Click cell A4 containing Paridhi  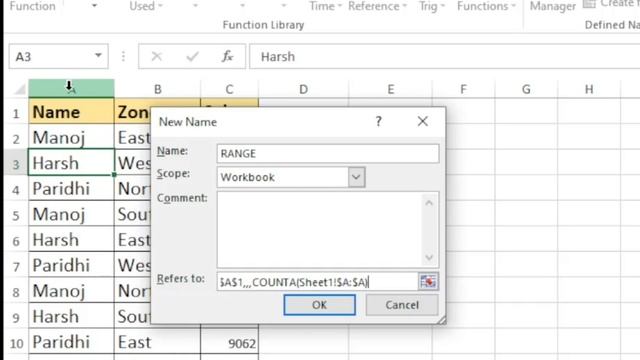(x=71, y=189)
